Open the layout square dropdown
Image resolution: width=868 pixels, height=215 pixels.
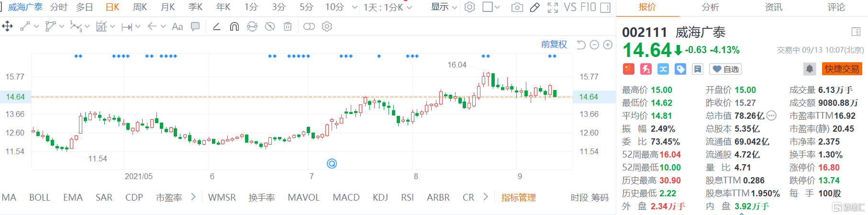click(491, 7)
